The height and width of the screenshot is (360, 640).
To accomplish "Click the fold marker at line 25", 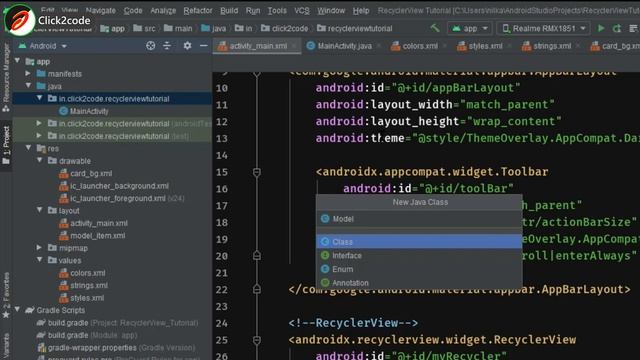I will (257, 340).
